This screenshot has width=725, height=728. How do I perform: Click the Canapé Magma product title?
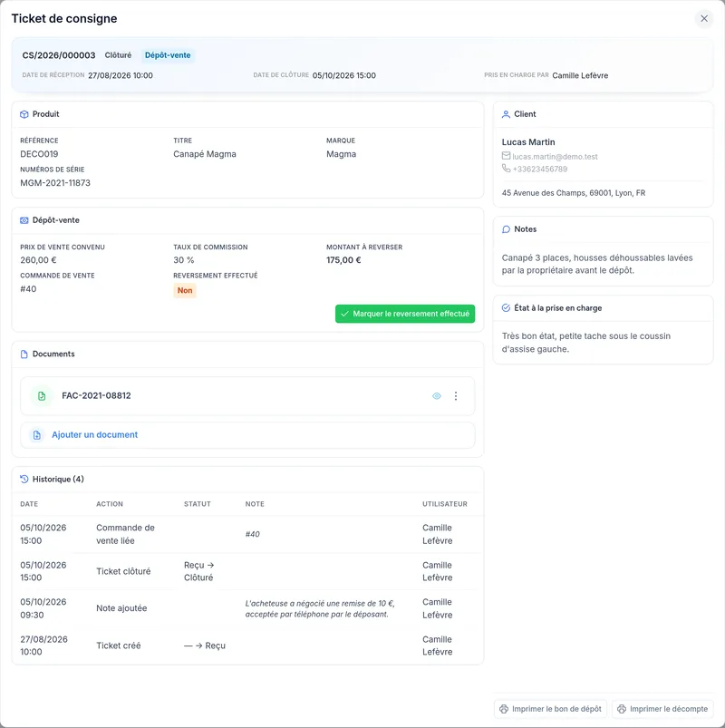pos(205,154)
